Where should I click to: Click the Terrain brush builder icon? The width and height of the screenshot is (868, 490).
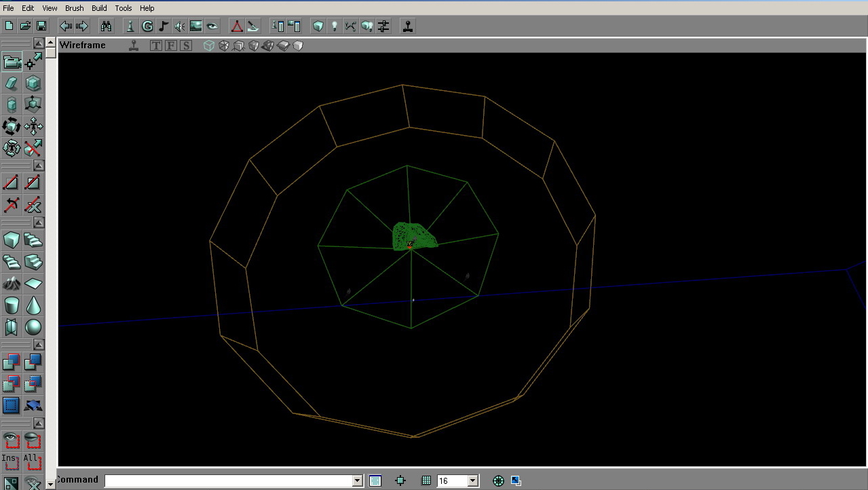(12, 283)
